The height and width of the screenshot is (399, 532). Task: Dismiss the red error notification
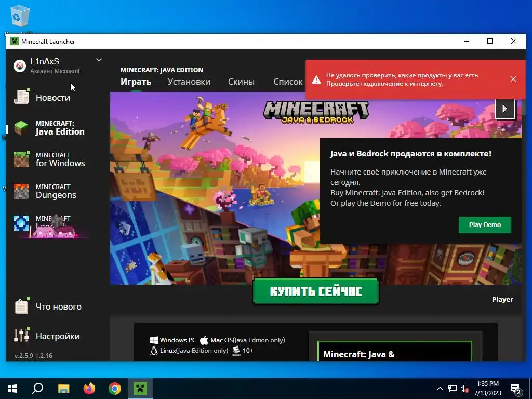tap(513, 79)
